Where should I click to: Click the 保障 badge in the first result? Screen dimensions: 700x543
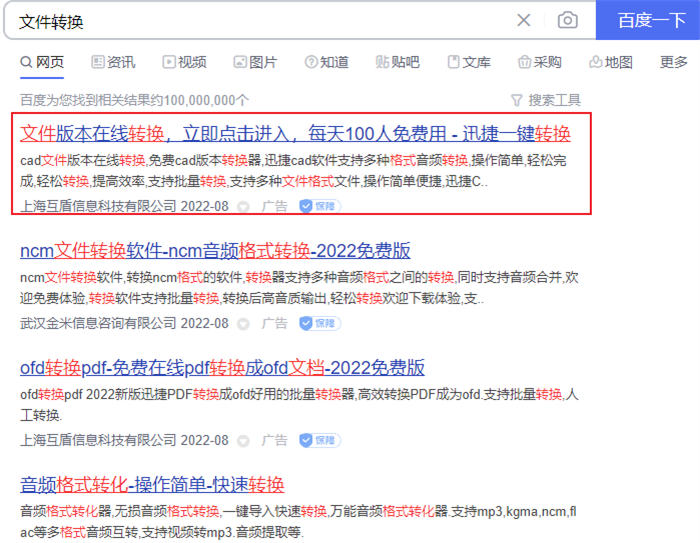click(x=320, y=207)
